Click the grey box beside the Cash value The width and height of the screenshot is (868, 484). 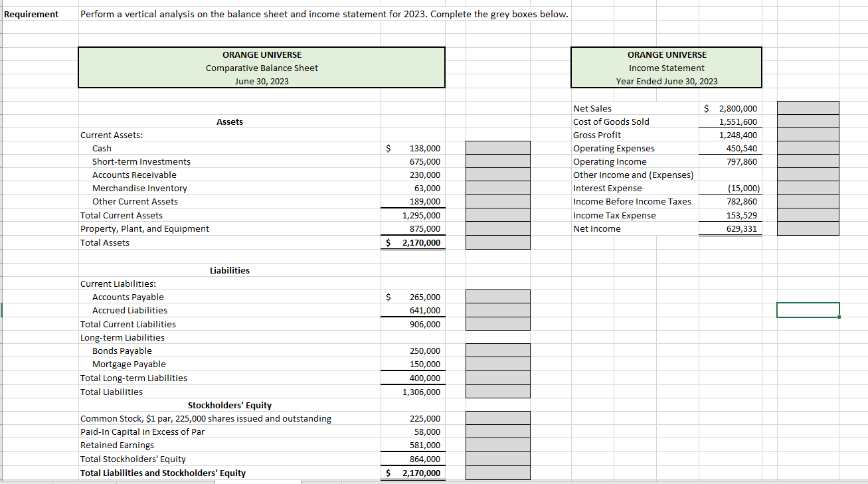pos(497,147)
